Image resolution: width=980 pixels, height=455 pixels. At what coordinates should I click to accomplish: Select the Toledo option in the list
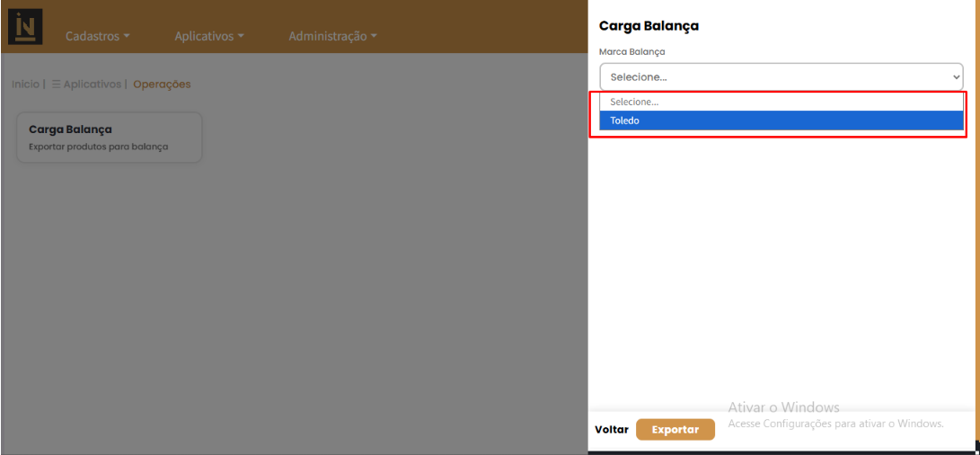(x=776, y=120)
